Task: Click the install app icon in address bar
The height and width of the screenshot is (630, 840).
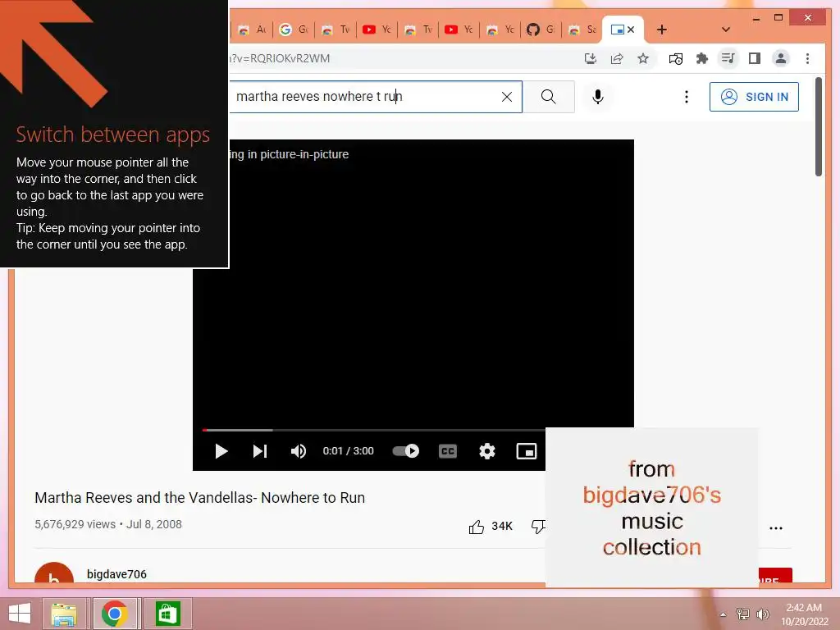Action: click(590, 58)
